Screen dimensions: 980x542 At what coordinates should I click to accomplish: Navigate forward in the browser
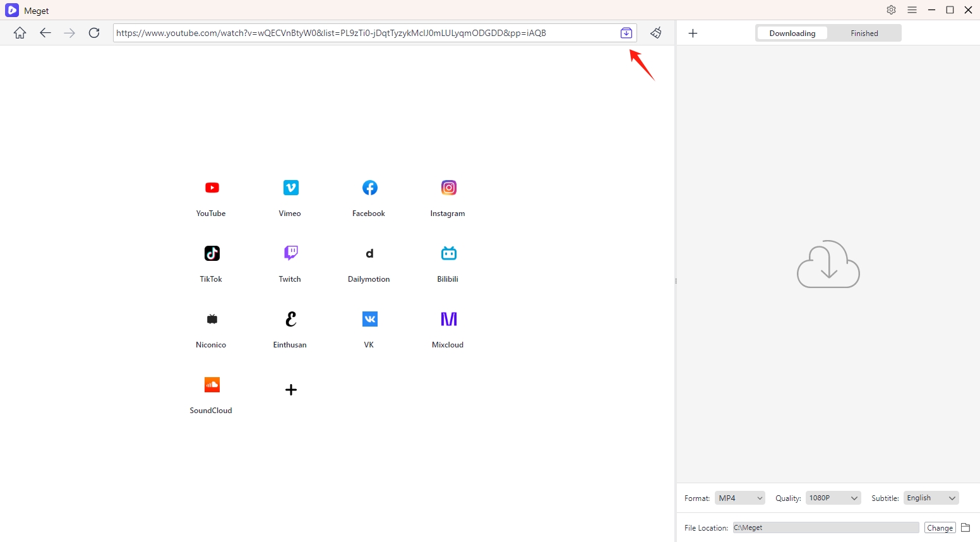click(69, 33)
